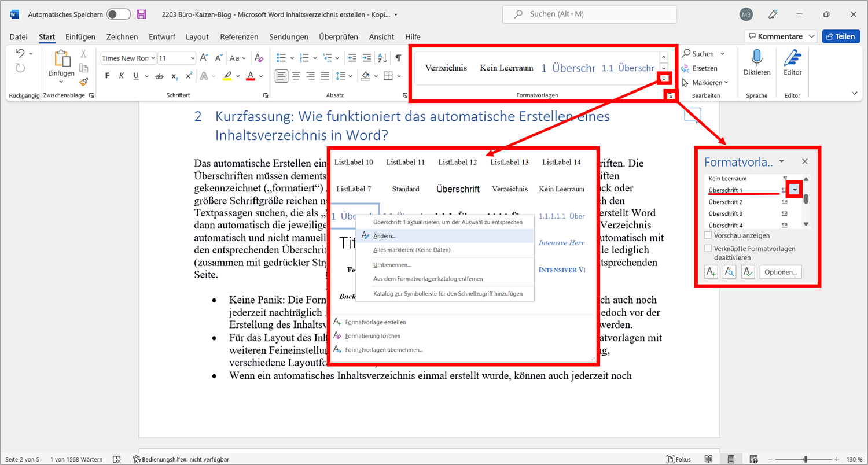The width and height of the screenshot is (868, 465).
Task: Center text alignment icon
Action: point(296,76)
